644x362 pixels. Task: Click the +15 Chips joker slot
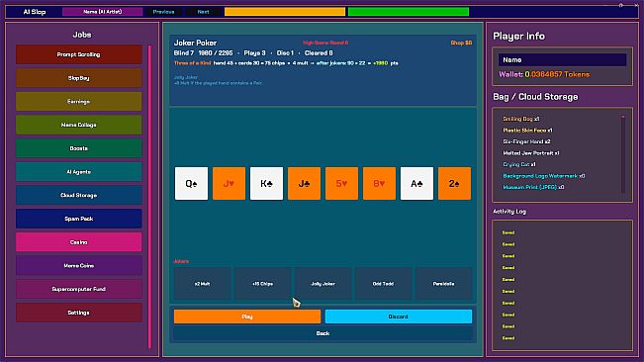262,284
